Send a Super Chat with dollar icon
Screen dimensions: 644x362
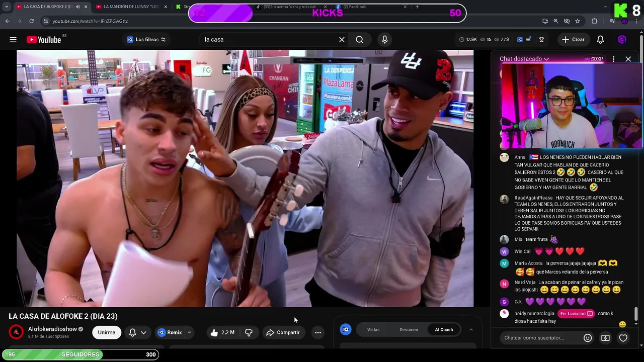605,338
